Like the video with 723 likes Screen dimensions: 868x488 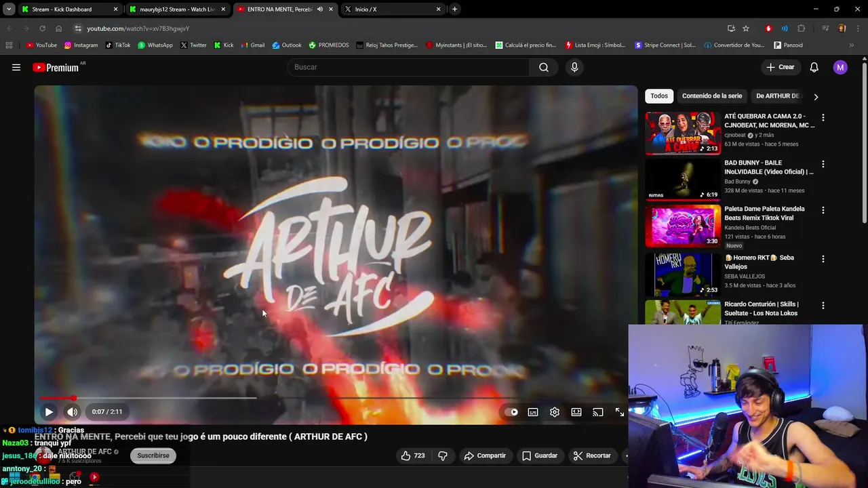click(x=413, y=455)
